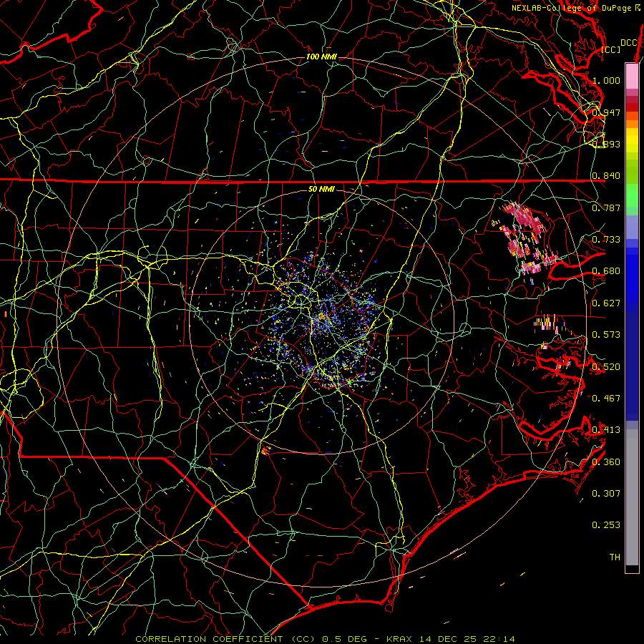Click the 50 NMI range ring label
This screenshot has width=644, height=644.
click(321, 189)
